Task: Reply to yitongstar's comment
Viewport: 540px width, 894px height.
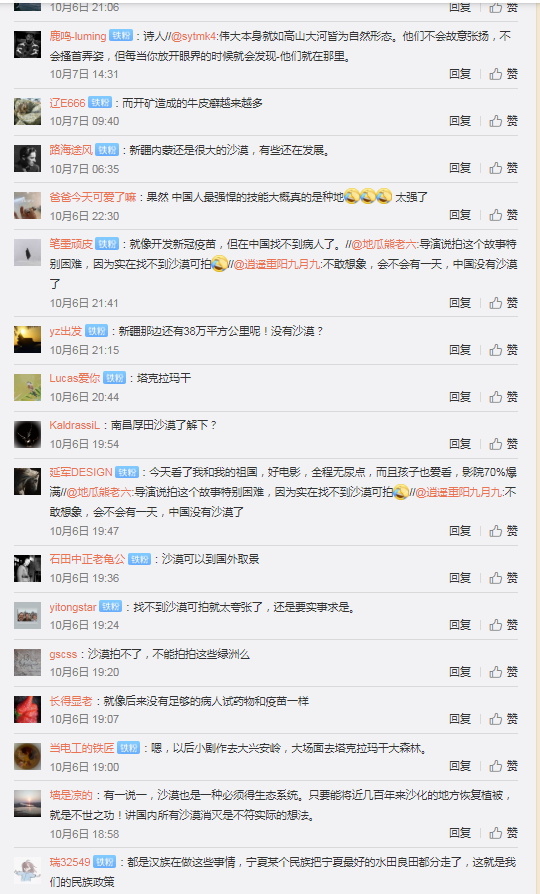Action: coord(460,625)
